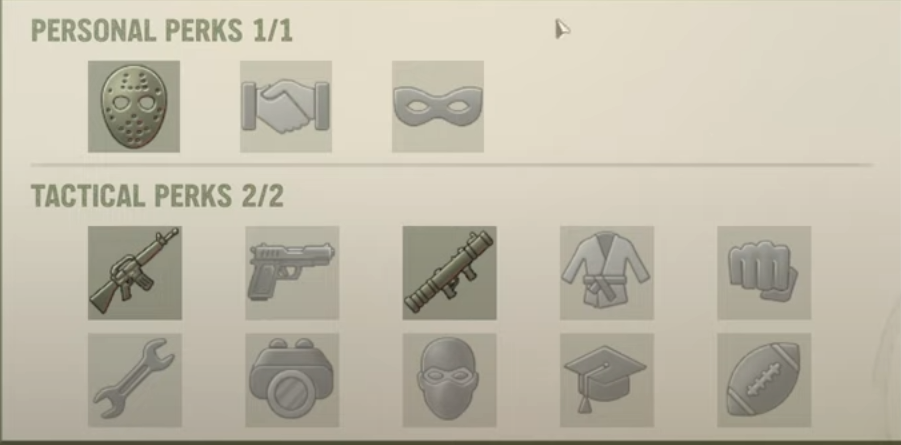Toggle off the rocket launcher perk

pos(449,273)
